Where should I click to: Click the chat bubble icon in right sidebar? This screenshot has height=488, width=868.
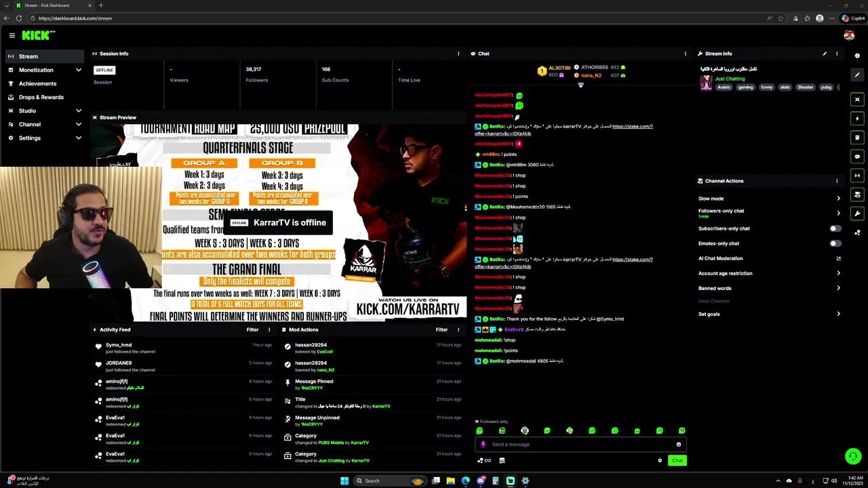857,157
